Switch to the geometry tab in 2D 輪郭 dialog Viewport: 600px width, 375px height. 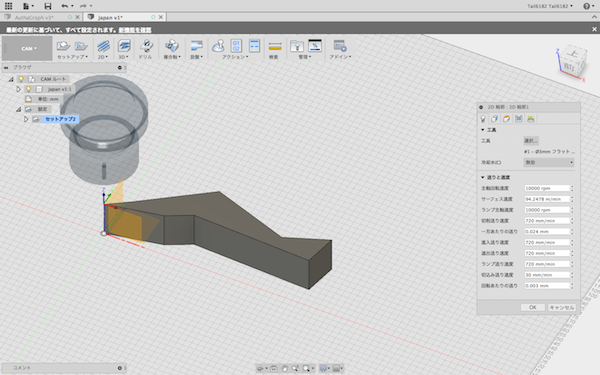coord(494,119)
